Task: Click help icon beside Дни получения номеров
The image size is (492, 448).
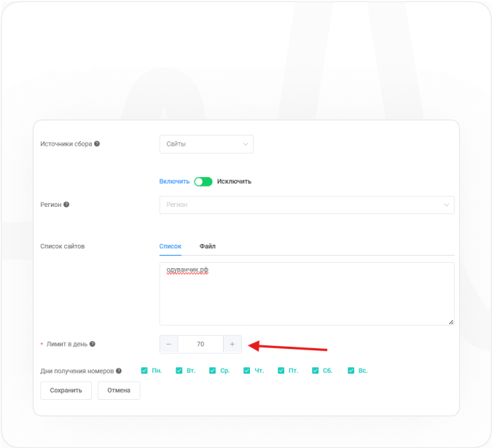Action: (x=119, y=371)
